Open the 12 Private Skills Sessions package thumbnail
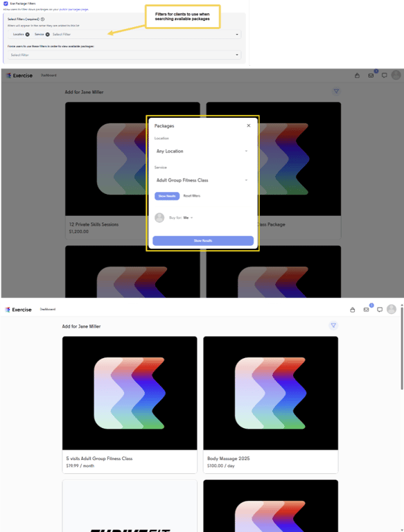404x532 pixels. pos(132,159)
